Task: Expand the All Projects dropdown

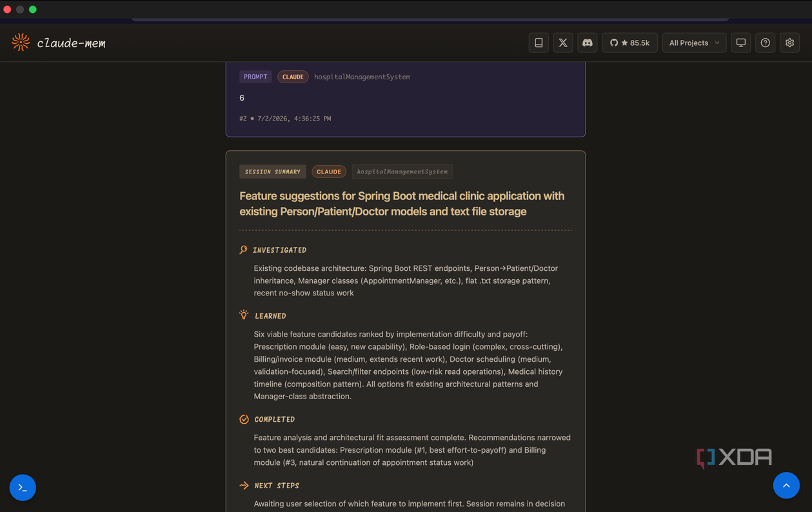Action: [694, 43]
